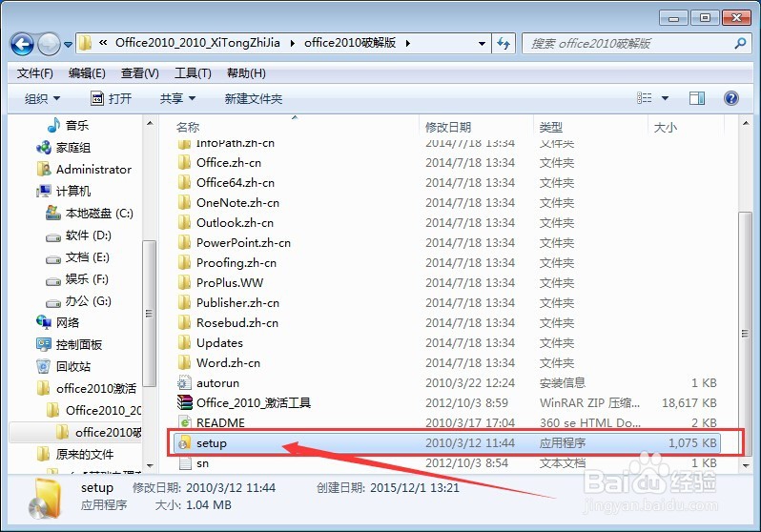The width and height of the screenshot is (761, 532).
Task: Select the Office.zh-cn folder icon
Action: tap(184, 163)
